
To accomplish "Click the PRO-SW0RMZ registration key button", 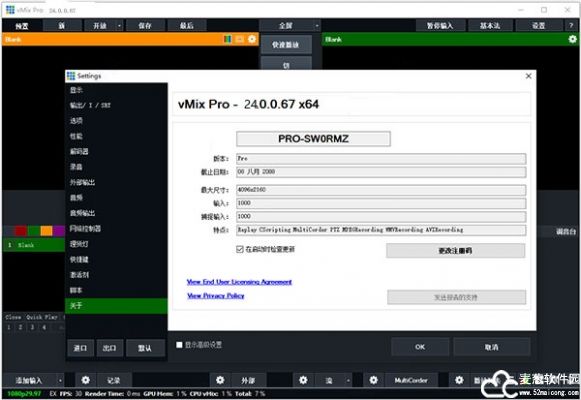I will pos(313,139).
